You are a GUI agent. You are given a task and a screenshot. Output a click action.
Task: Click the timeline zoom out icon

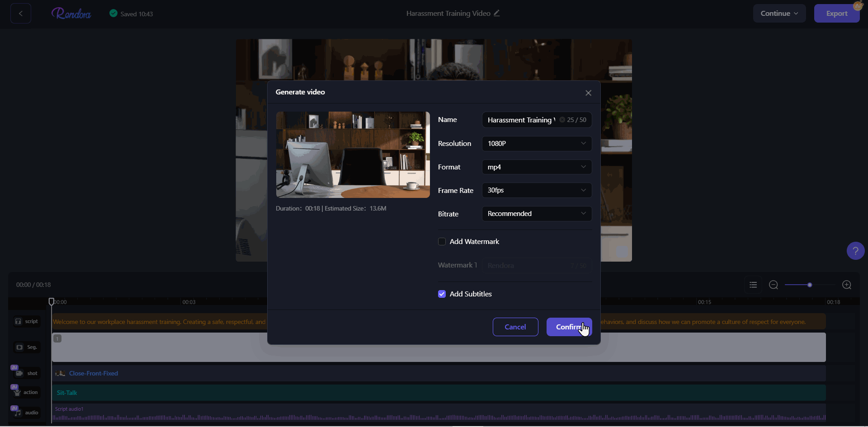pos(774,285)
